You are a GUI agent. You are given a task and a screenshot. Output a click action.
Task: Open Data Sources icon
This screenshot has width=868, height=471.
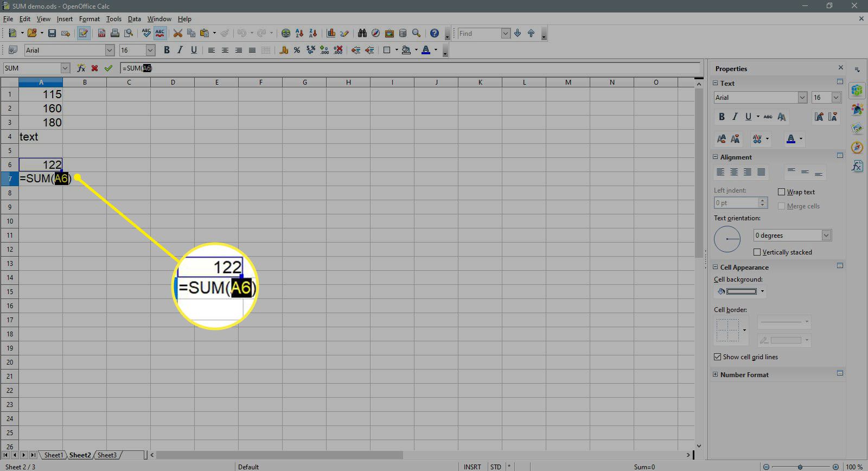pyautogui.click(x=403, y=34)
